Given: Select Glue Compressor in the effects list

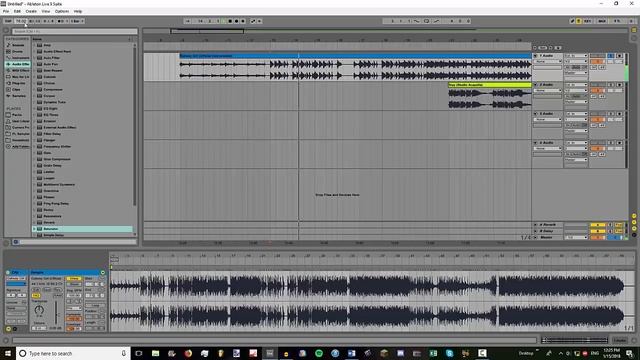Looking at the screenshot, I should click(x=57, y=159).
